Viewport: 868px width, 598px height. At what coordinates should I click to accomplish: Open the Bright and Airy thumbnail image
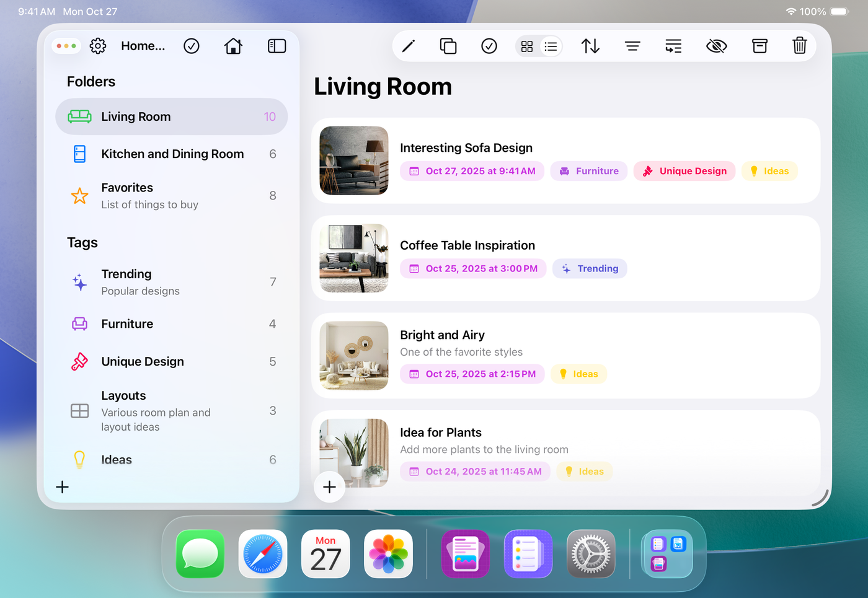pyautogui.click(x=354, y=356)
